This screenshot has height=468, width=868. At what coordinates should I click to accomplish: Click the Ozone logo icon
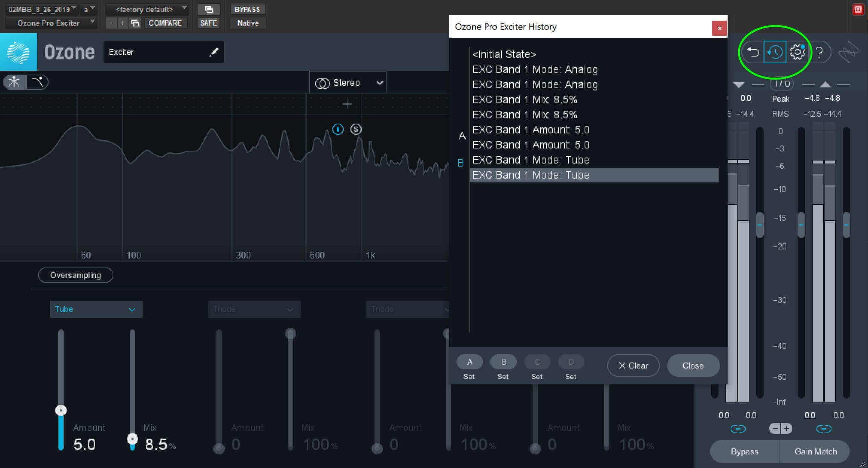[x=18, y=52]
